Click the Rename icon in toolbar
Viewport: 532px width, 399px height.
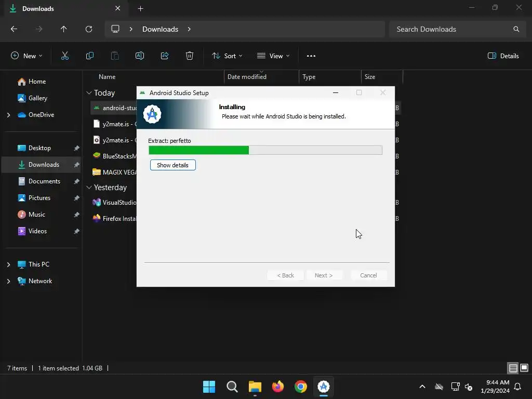click(x=139, y=56)
